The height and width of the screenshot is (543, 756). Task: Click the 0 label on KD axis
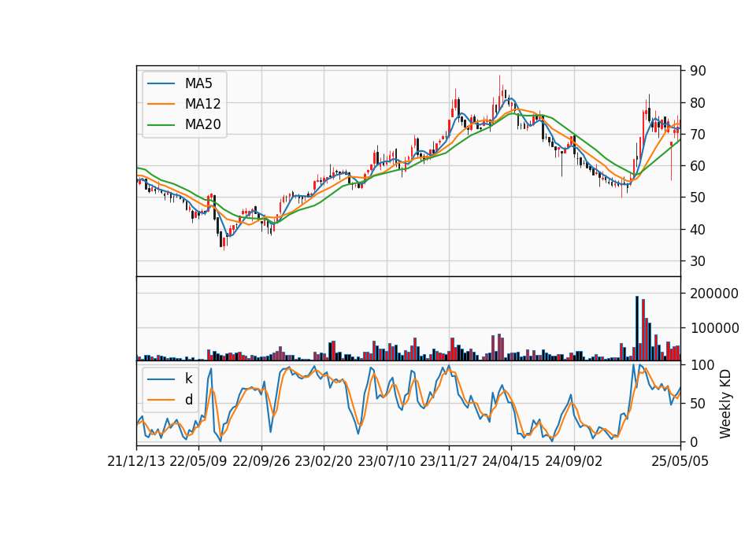coord(694,441)
